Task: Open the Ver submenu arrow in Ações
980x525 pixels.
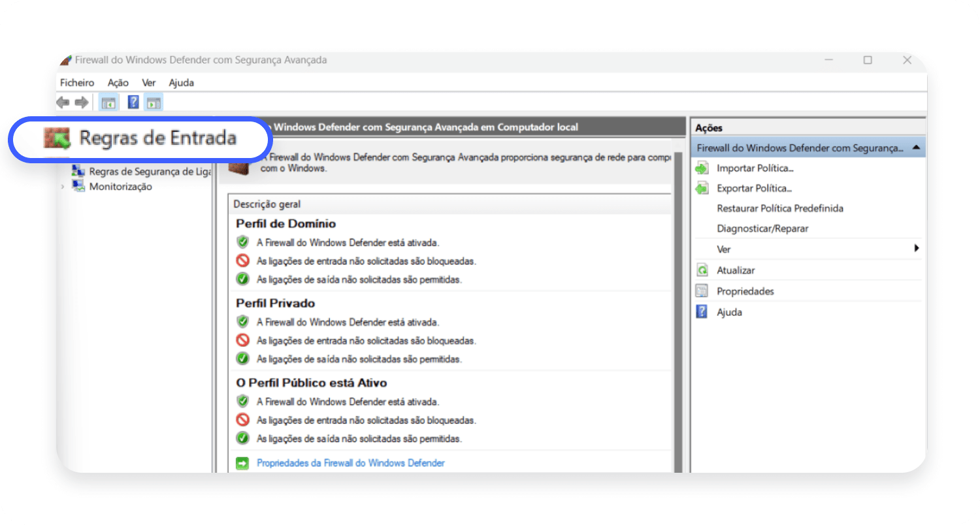Action: coord(917,248)
